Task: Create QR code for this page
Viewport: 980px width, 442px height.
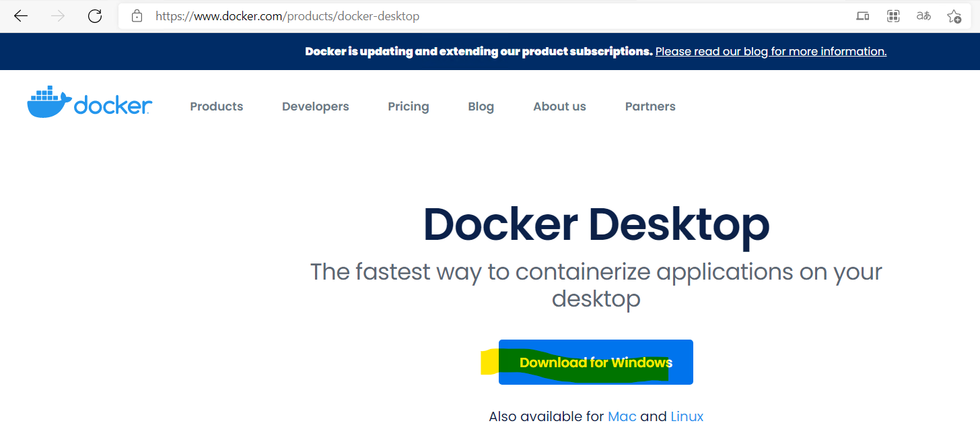Action: click(x=893, y=16)
